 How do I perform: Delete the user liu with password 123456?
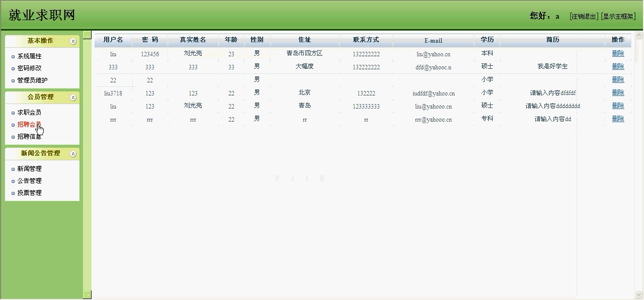pos(618,53)
